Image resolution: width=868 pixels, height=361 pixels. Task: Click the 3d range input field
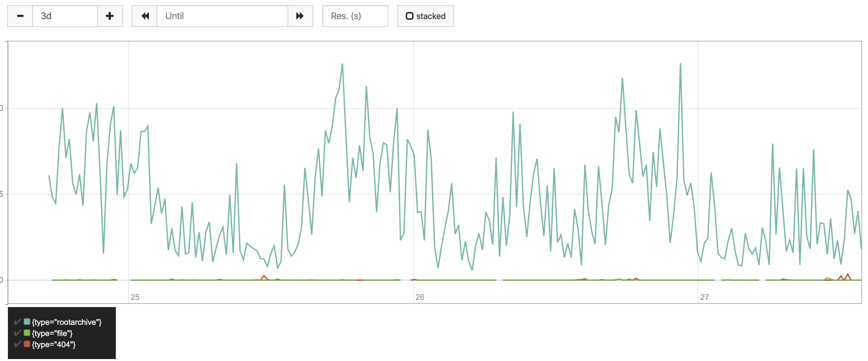click(65, 16)
